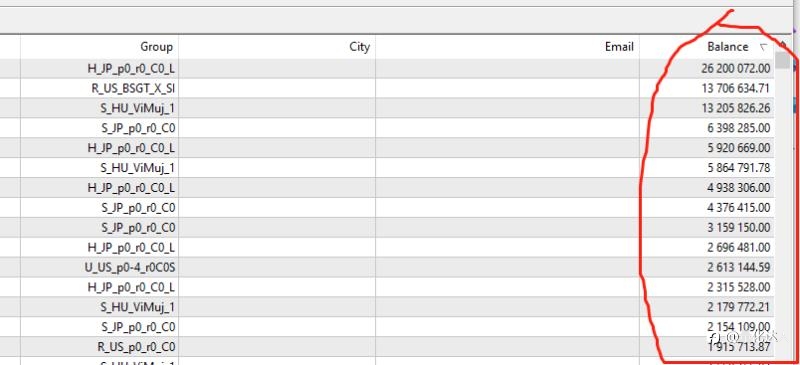
Task: Select the 2 179 772.21 balance cell
Action: 707,307
